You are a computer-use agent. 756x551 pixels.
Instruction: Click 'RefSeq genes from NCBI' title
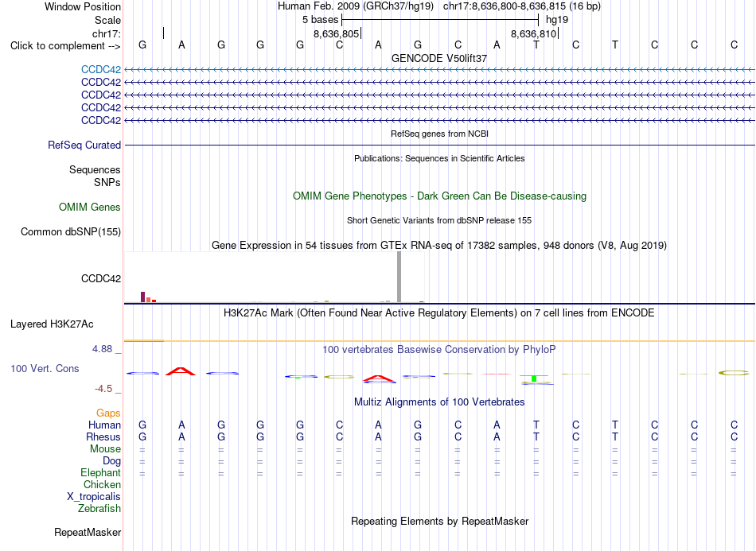(440, 134)
